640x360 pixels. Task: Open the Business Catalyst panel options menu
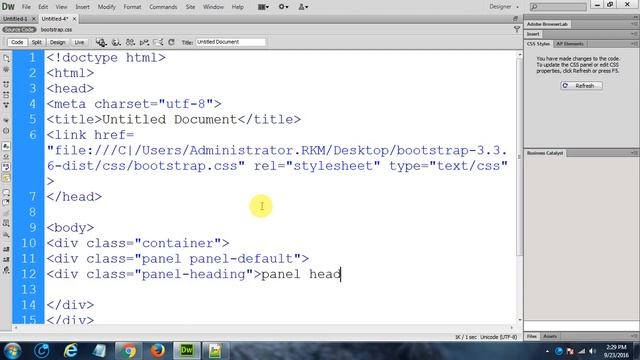pos(634,153)
